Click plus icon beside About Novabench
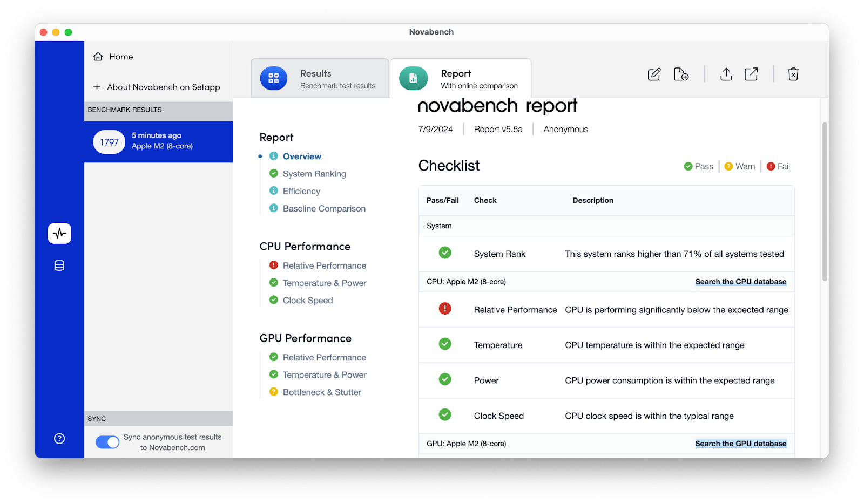 pos(97,87)
